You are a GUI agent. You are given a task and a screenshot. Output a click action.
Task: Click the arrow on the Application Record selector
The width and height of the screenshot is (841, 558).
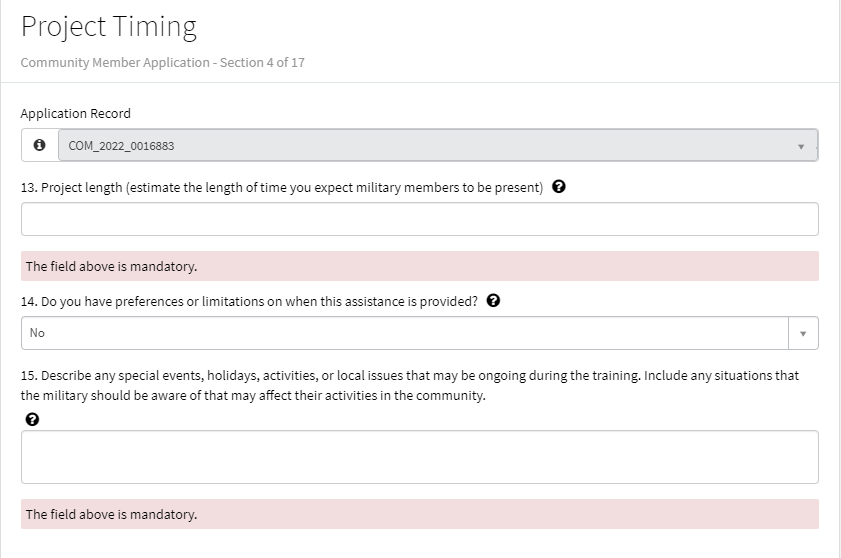click(801, 147)
